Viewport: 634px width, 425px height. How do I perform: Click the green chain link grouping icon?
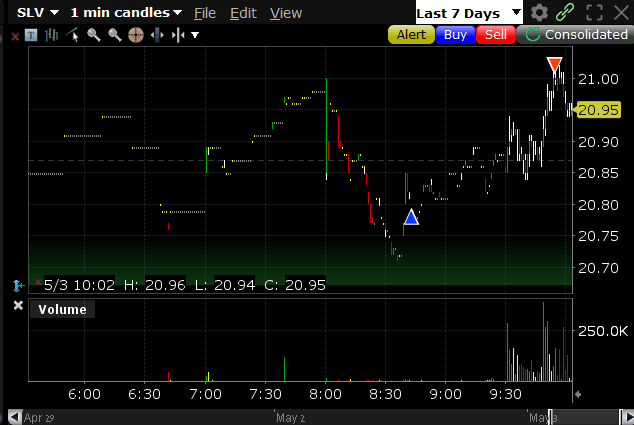point(565,13)
